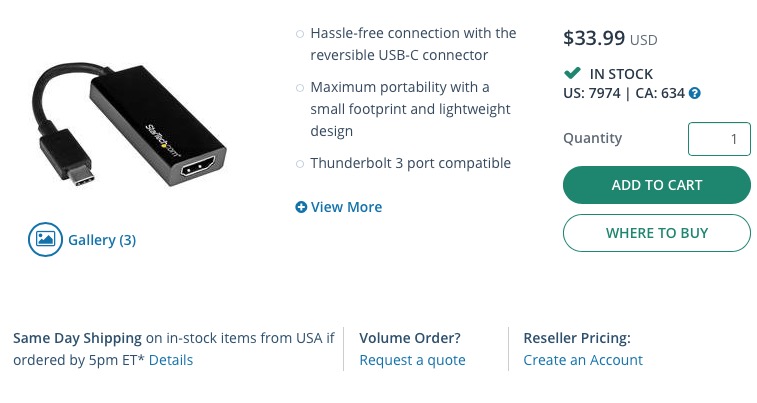Click the green in-stock checkmark icon
Image resolution: width=757 pixels, height=403 pixels.
[x=572, y=73]
